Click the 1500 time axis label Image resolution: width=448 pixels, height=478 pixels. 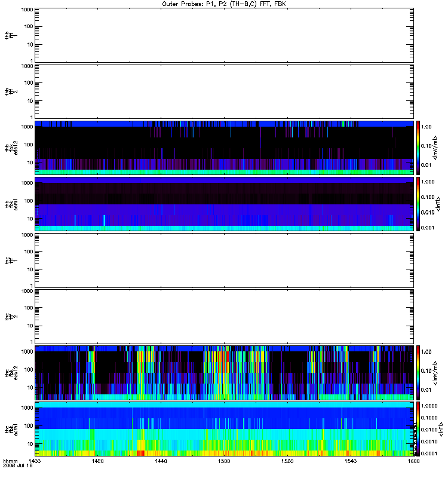coord(225,461)
